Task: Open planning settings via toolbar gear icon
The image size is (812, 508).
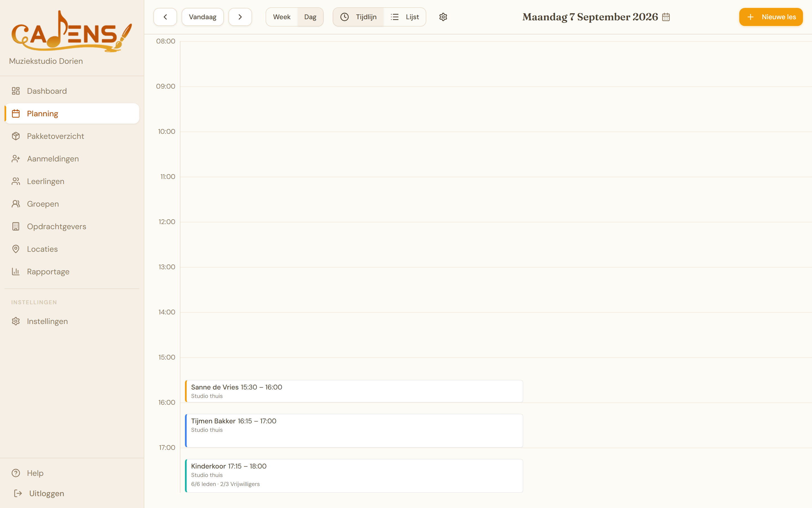Action: pos(443,17)
